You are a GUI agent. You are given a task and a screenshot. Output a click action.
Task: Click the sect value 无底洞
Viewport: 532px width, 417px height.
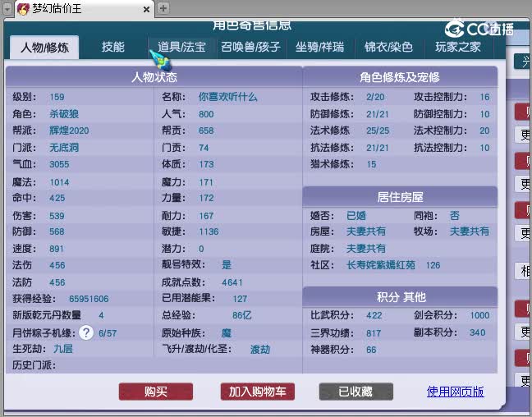coord(64,148)
